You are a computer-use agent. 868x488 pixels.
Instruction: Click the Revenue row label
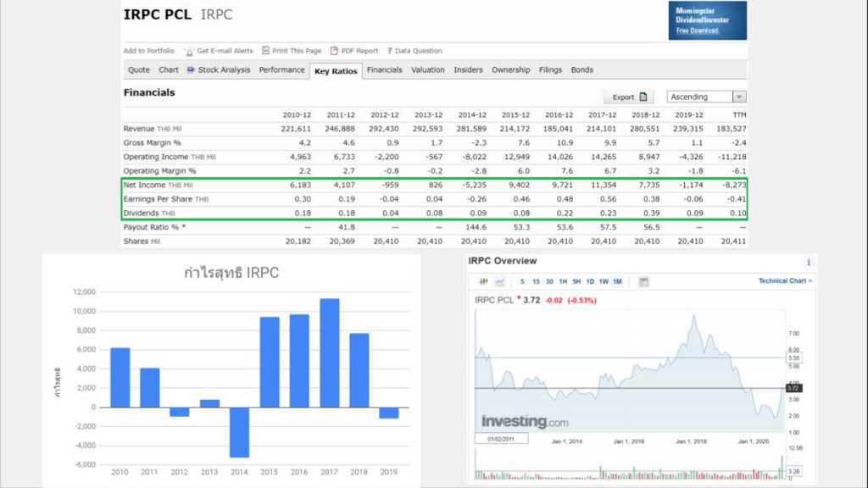153,129
